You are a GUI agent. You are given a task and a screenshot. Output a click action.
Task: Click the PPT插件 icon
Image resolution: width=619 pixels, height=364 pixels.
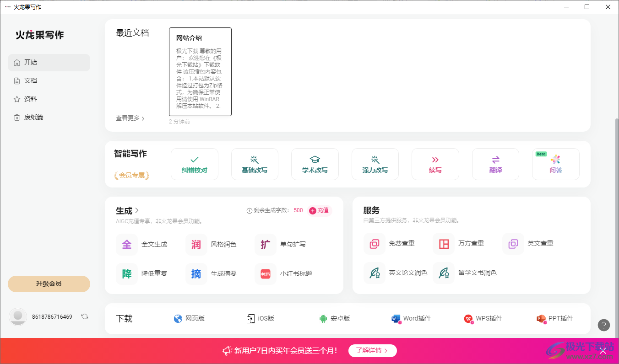(541, 319)
